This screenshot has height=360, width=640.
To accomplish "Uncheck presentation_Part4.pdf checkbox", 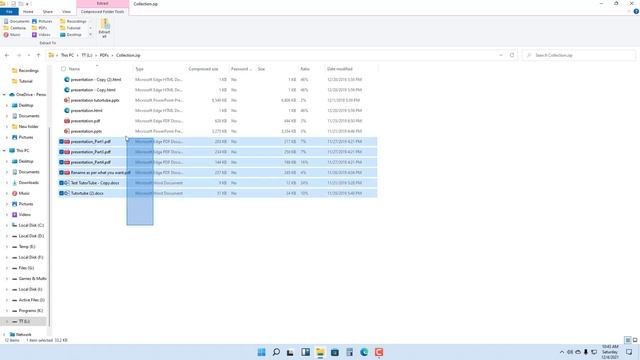I will tap(61, 162).
